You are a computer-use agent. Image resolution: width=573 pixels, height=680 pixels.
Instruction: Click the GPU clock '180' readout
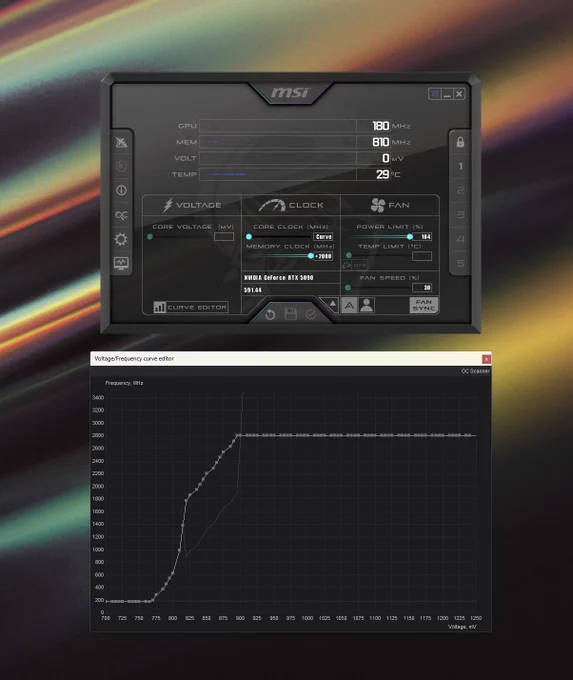tap(380, 126)
